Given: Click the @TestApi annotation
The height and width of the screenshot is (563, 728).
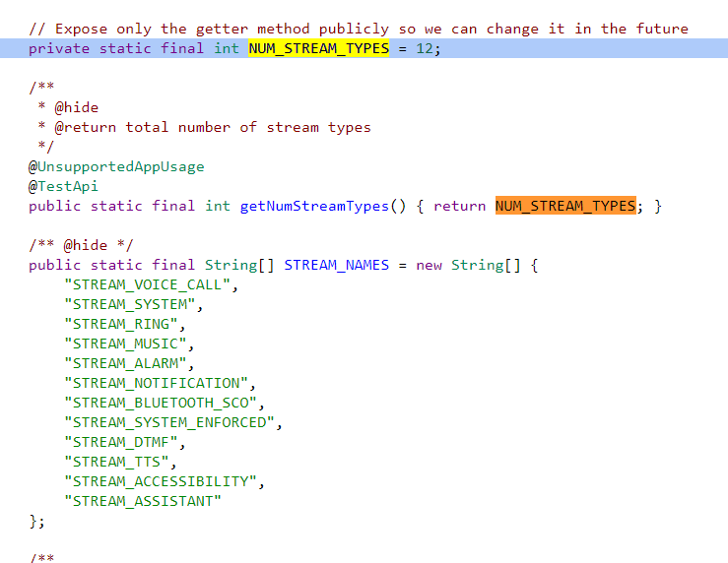Looking at the screenshot, I should point(63,186).
